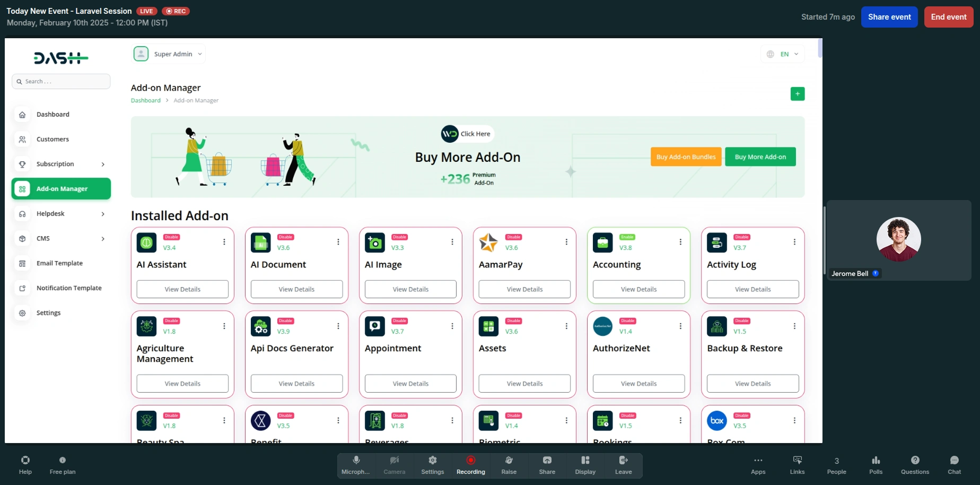Click the green plus add-on button

797,94
